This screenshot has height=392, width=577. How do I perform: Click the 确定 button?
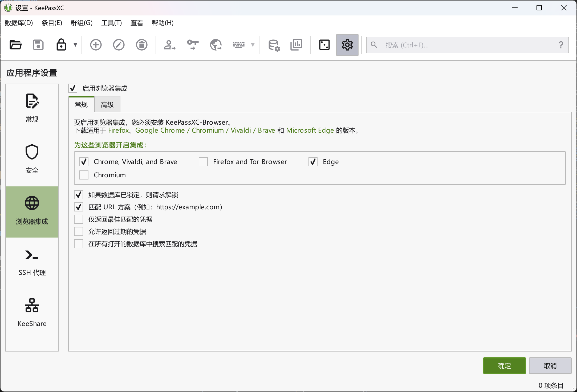tap(505, 366)
